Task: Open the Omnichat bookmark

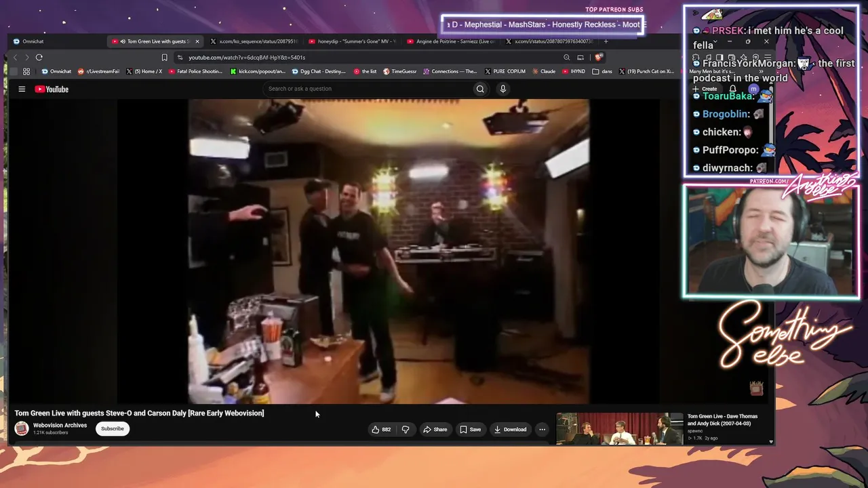Action: click(x=56, y=71)
